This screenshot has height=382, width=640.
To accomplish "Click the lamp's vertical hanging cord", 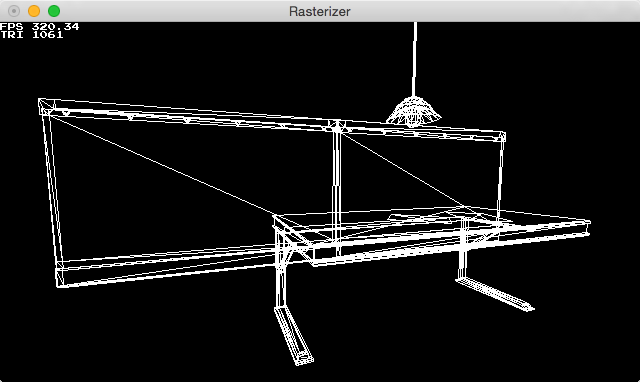I will pos(415,59).
